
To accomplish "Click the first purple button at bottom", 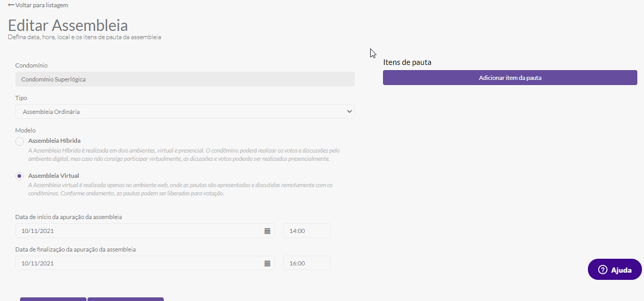I will pyautogui.click(x=53, y=299).
